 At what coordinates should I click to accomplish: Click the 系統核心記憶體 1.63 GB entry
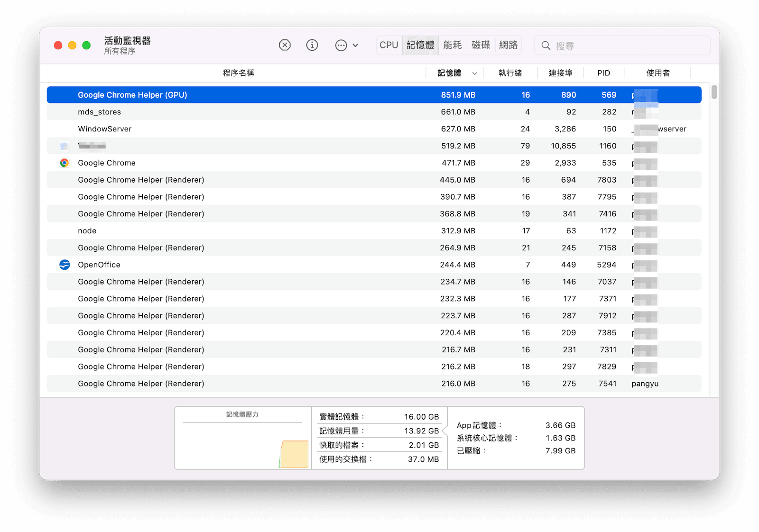click(x=516, y=438)
